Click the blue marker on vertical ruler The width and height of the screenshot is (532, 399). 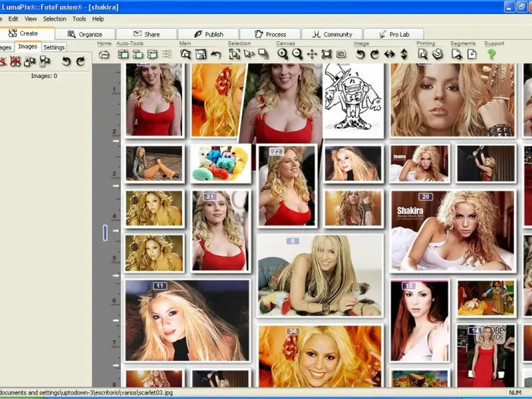pos(104,232)
